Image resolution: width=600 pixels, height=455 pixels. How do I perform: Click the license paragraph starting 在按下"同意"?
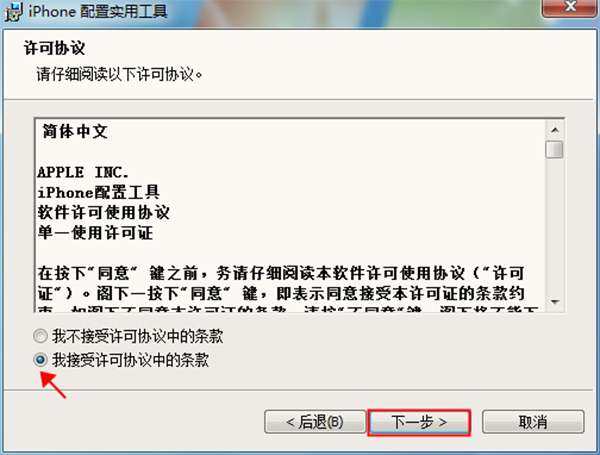coord(281,284)
